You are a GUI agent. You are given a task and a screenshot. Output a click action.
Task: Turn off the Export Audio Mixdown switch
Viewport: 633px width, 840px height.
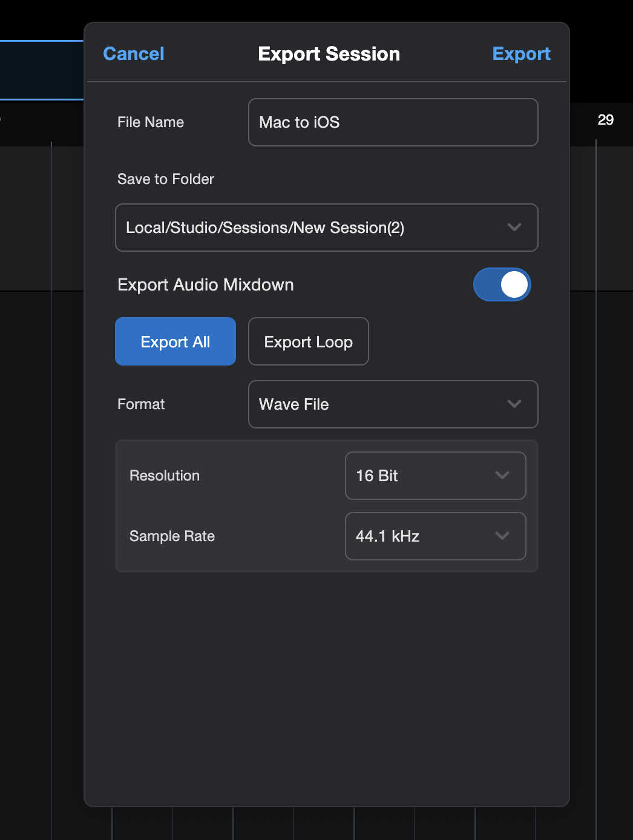point(502,284)
